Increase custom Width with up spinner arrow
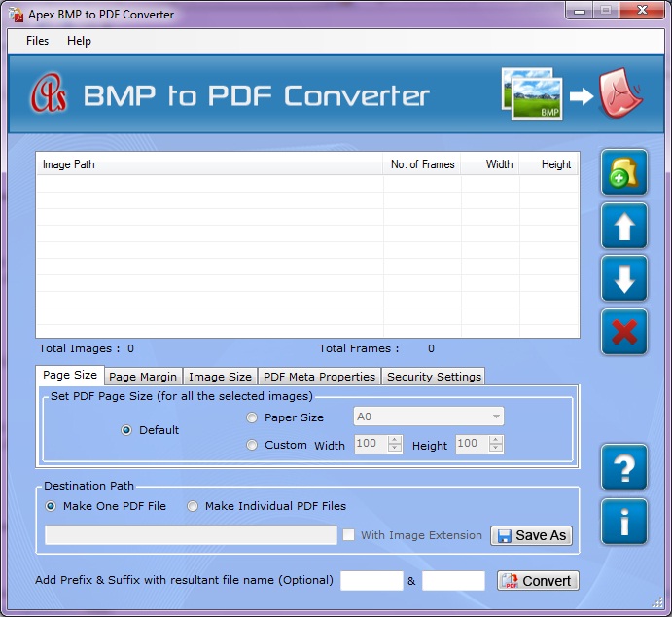 click(394, 440)
